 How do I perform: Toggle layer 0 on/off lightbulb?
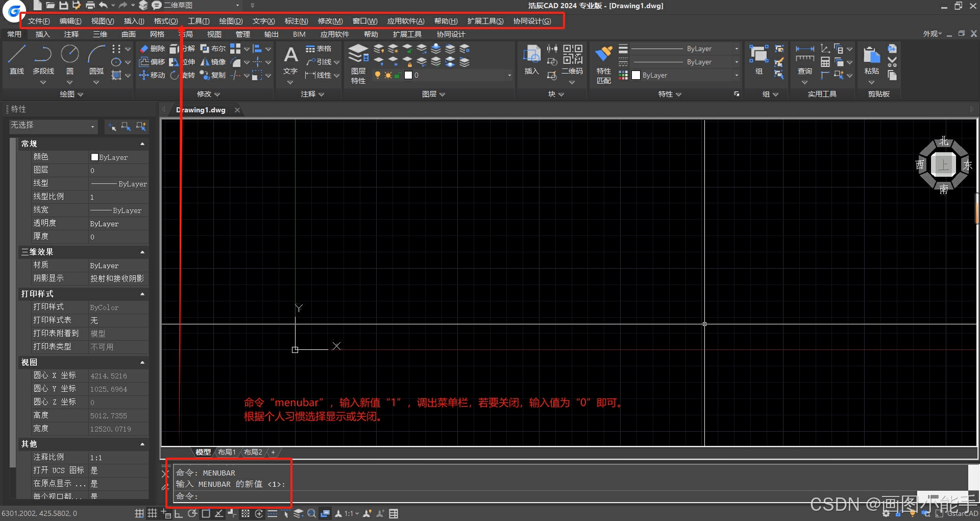pos(378,75)
